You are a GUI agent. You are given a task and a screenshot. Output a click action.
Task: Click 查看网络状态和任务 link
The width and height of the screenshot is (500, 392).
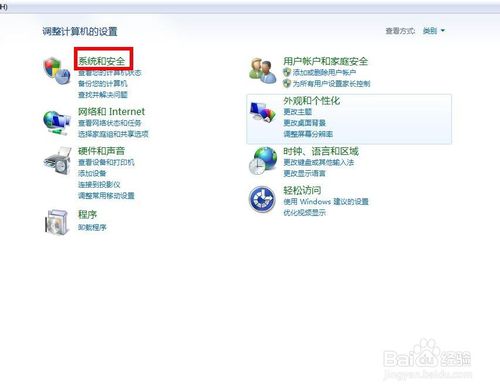point(110,123)
